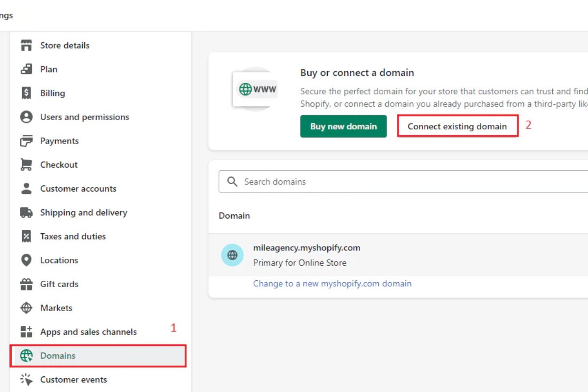The width and height of the screenshot is (588, 392).
Task: Click the Checkout cart icon
Action: point(26,165)
